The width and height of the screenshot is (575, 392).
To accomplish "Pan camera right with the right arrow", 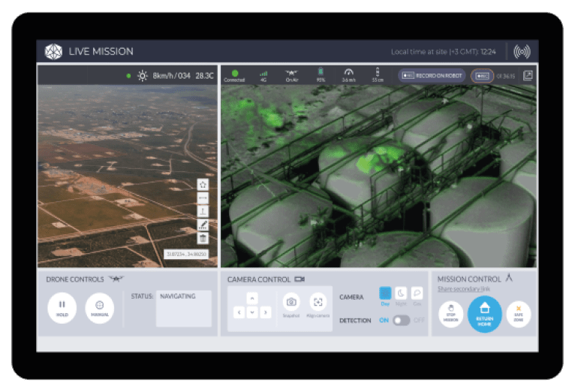I will pyautogui.click(x=266, y=312).
